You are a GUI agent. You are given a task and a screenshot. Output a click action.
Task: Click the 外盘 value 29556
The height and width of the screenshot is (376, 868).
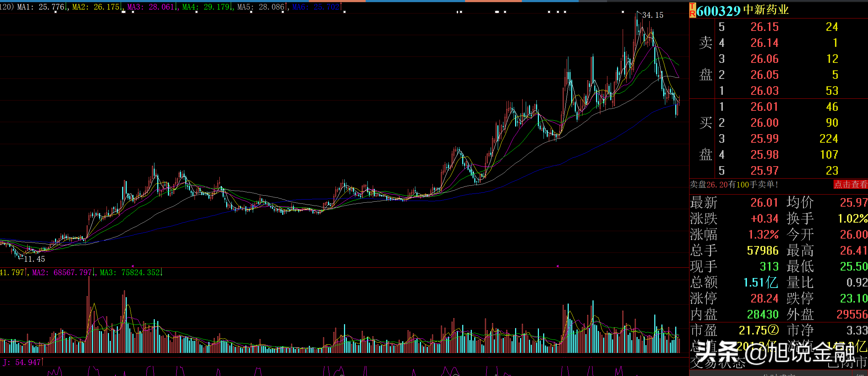coord(852,315)
